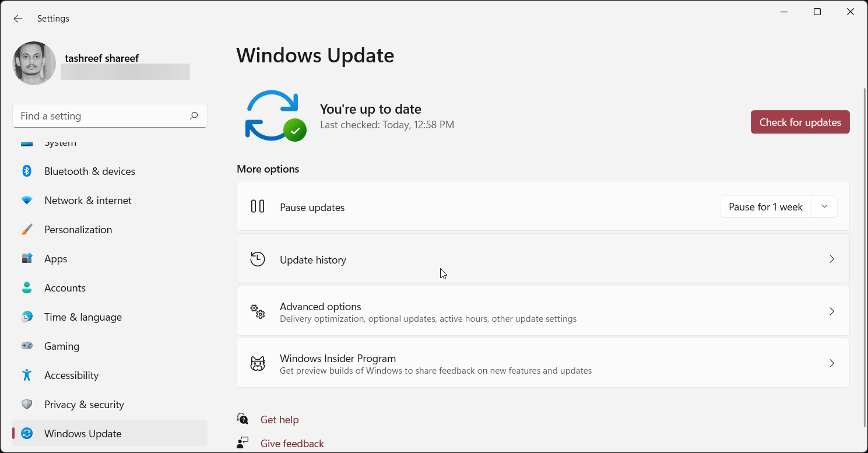Click the More options heading
868x453 pixels.
click(268, 169)
